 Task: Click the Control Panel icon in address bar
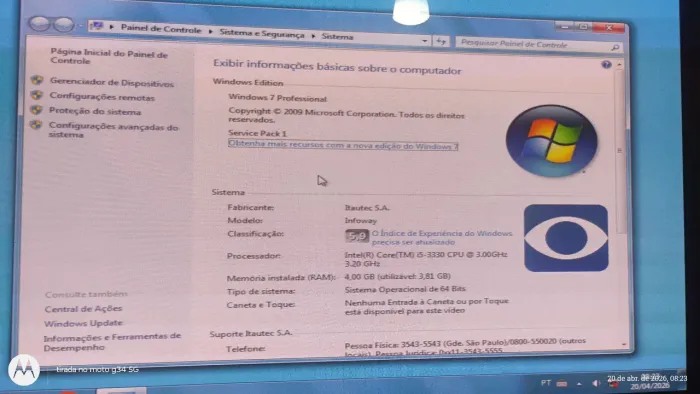click(x=96, y=26)
